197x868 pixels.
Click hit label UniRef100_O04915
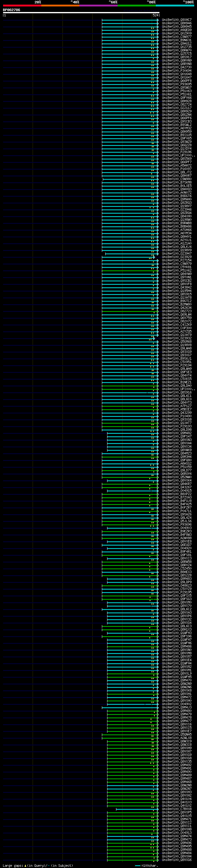pyautogui.click(x=177, y=491)
